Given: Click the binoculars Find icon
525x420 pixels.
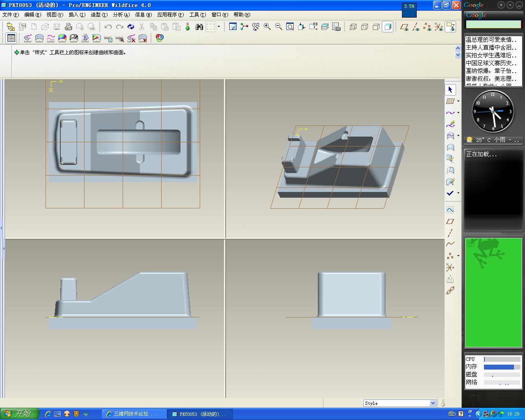Looking at the screenshot, I should tap(199, 27).
